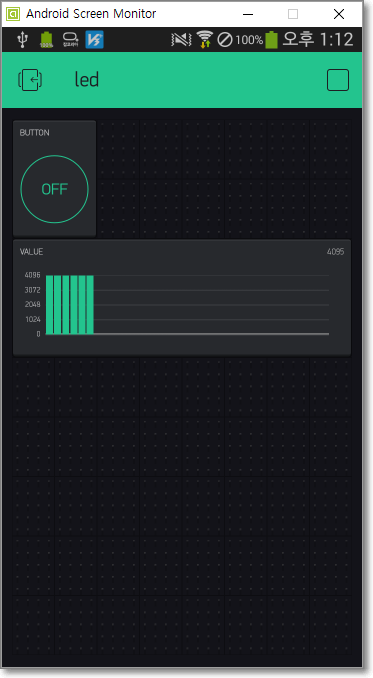Click the 4095 reading on VALUE widget
373x678 pixels.
click(x=335, y=252)
